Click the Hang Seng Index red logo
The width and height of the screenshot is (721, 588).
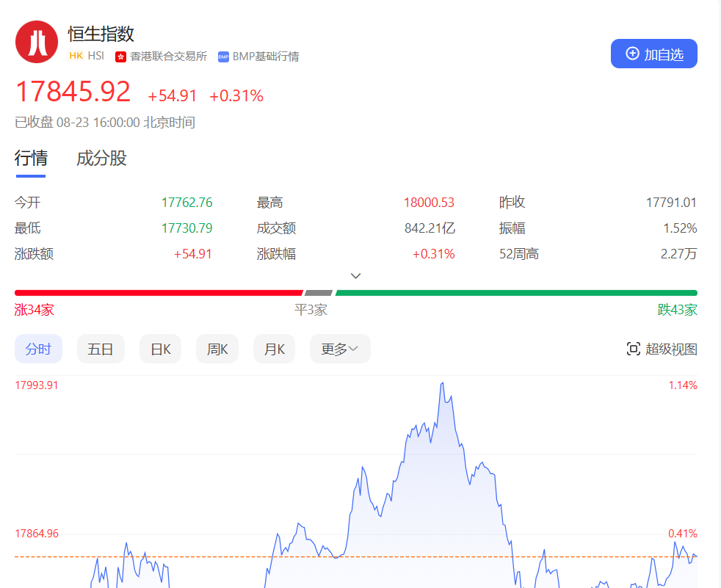pos(37,42)
